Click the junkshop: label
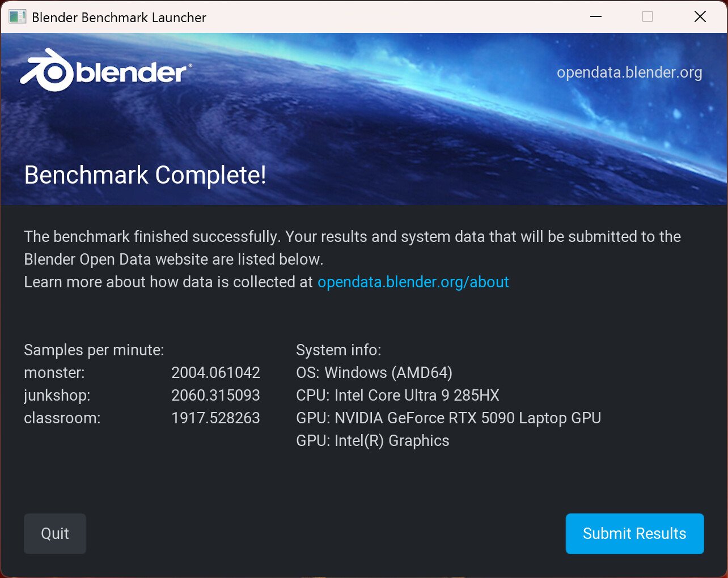 click(57, 396)
